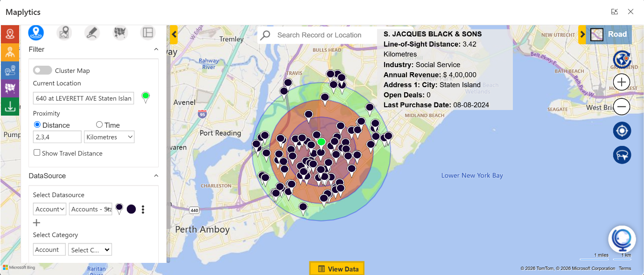Select the Time radio button
Viewport: 644px width, 275px height.
pyautogui.click(x=99, y=124)
